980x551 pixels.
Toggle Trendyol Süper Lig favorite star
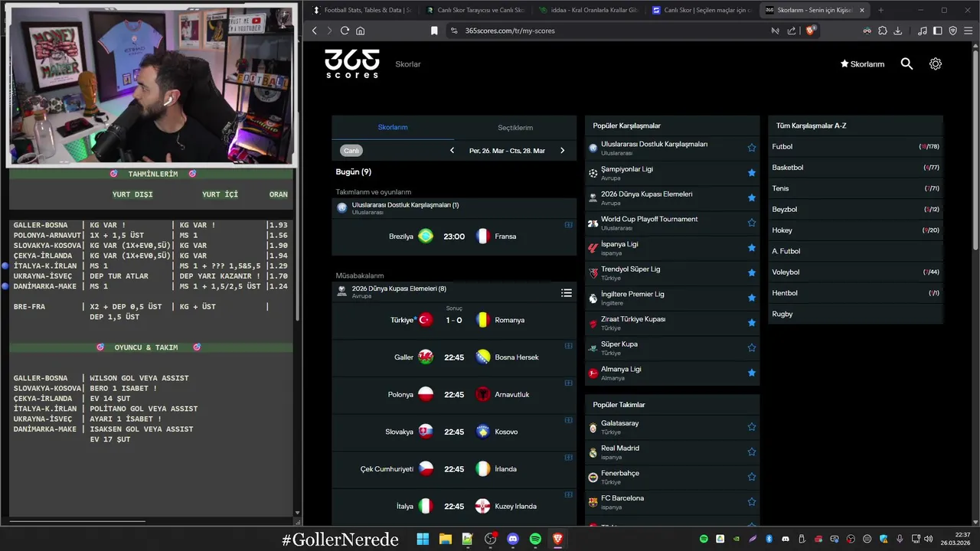point(752,272)
